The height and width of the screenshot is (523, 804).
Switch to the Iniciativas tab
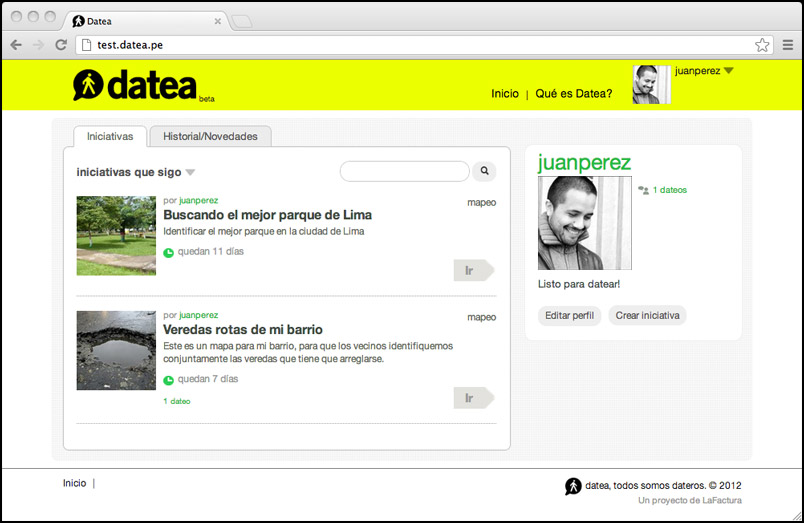click(x=110, y=136)
